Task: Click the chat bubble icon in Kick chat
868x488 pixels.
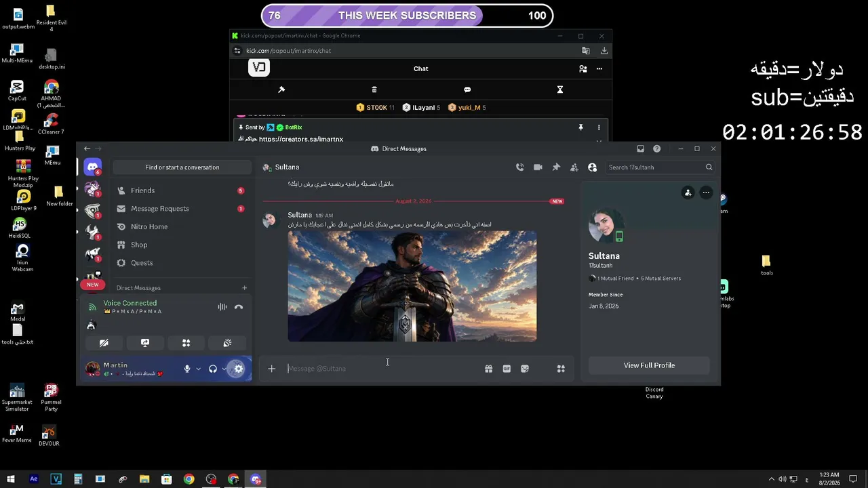Action: pyautogui.click(x=467, y=89)
